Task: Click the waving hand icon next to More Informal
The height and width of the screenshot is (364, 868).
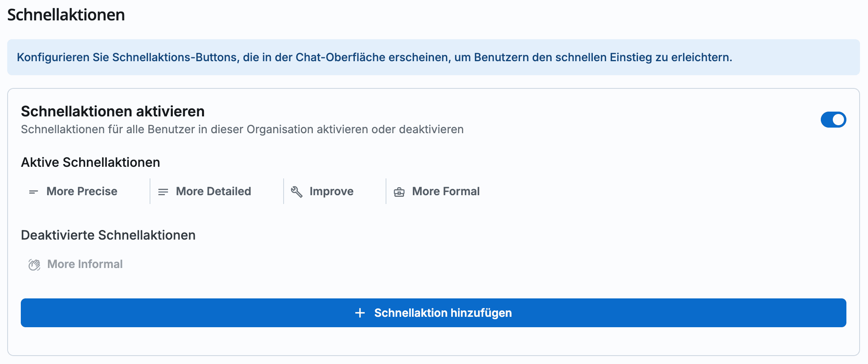Action: click(x=34, y=264)
